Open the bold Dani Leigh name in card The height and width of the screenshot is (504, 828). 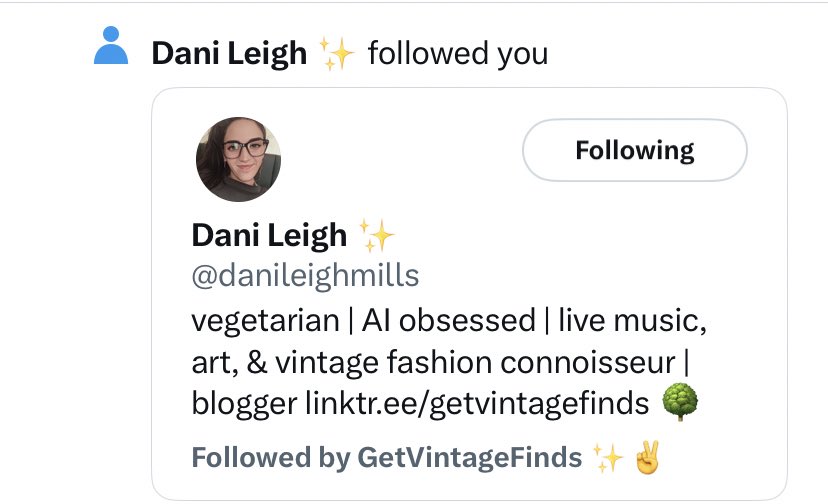click(269, 236)
